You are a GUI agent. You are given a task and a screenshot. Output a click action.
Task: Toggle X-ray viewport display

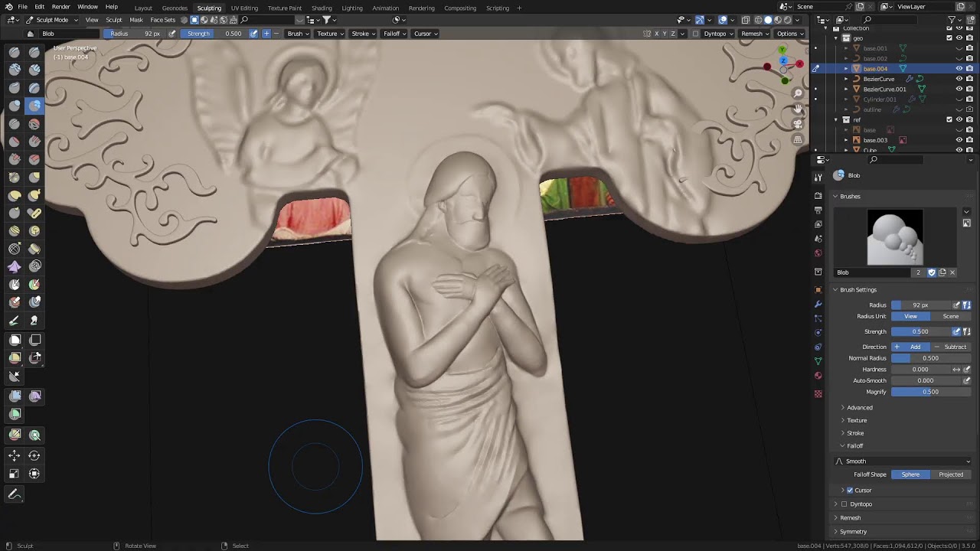pyautogui.click(x=744, y=20)
